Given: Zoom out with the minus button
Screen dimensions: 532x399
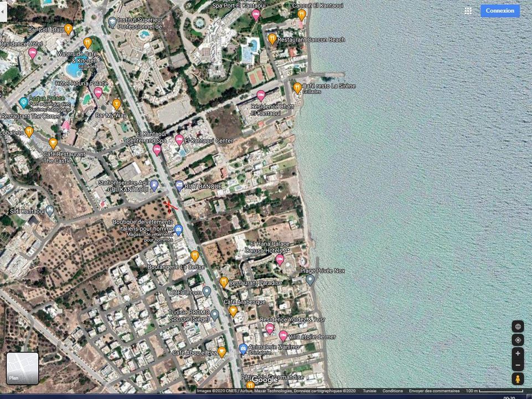Looking at the screenshot, I should (x=518, y=365).
